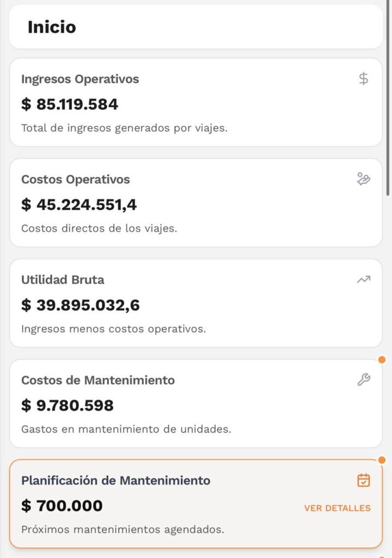Click the $ 85.119.584 income amount

coord(70,104)
